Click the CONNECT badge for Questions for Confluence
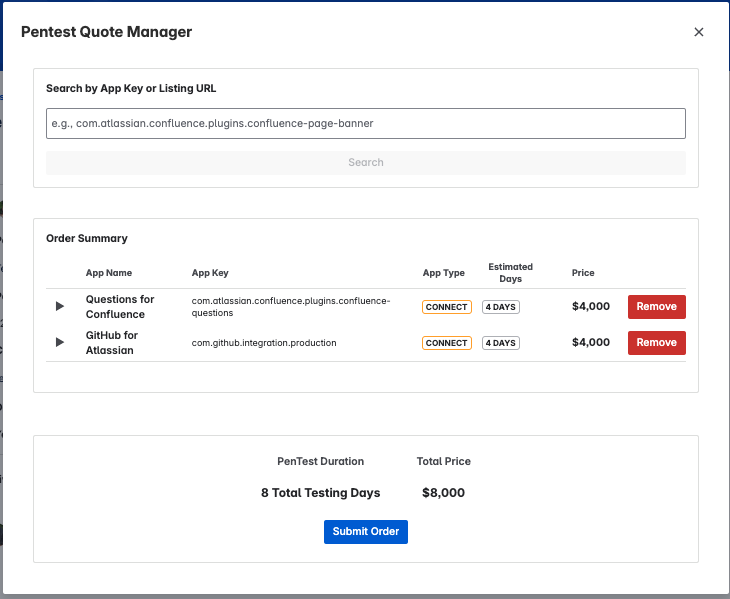 click(446, 307)
